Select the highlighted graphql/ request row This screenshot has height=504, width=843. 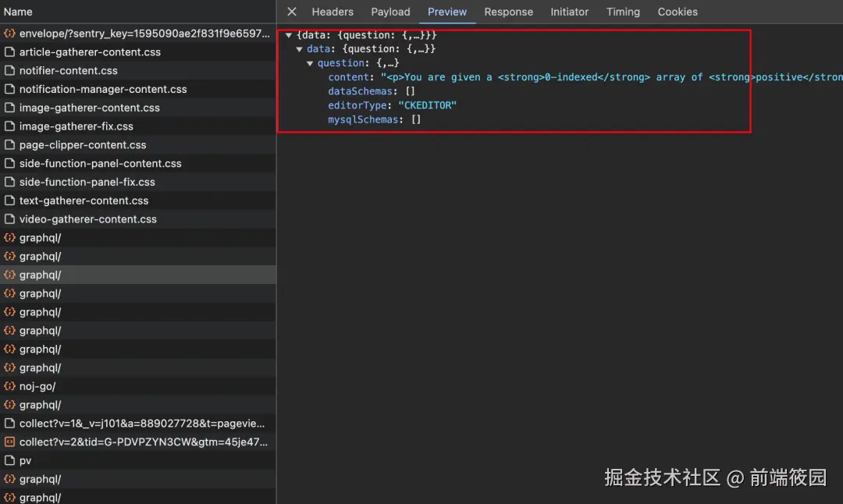pos(138,275)
